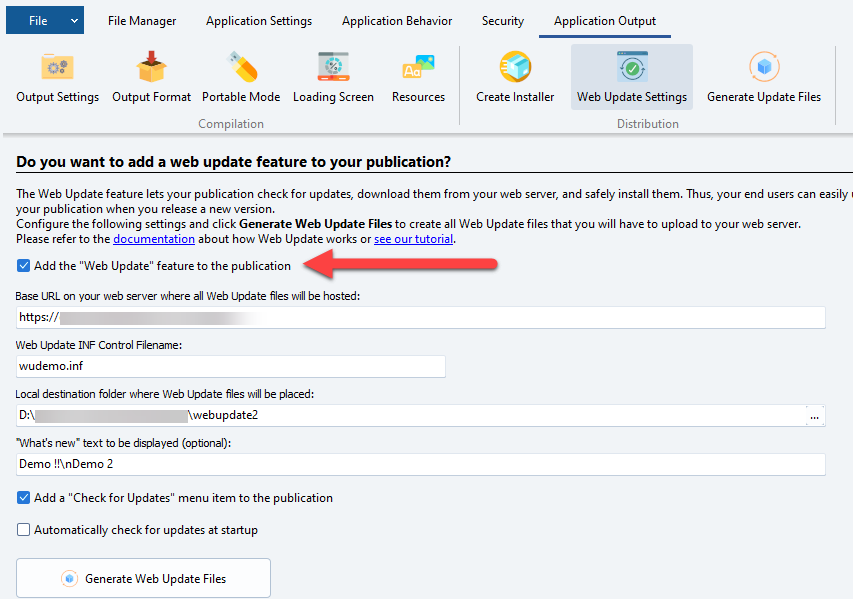The height and width of the screenshot is (599, 853).
Task: Switch to the Application Settings tab
Action: [x=259, y=21]
